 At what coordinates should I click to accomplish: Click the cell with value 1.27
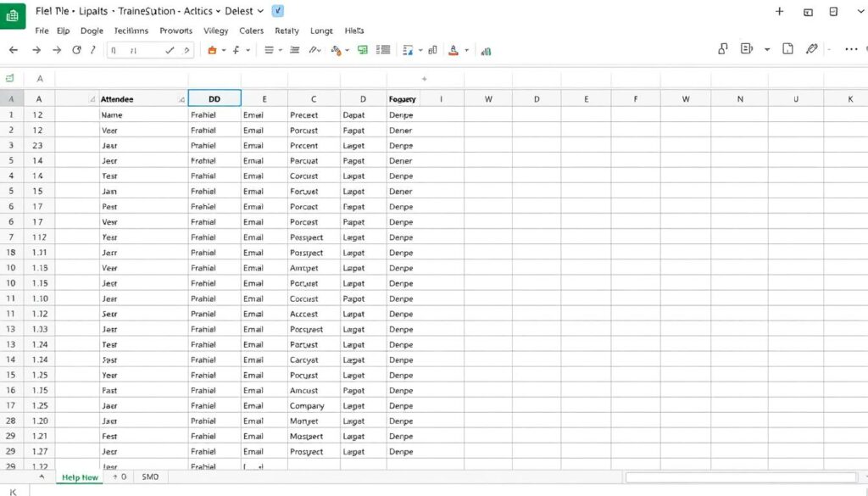coord(39,451)
